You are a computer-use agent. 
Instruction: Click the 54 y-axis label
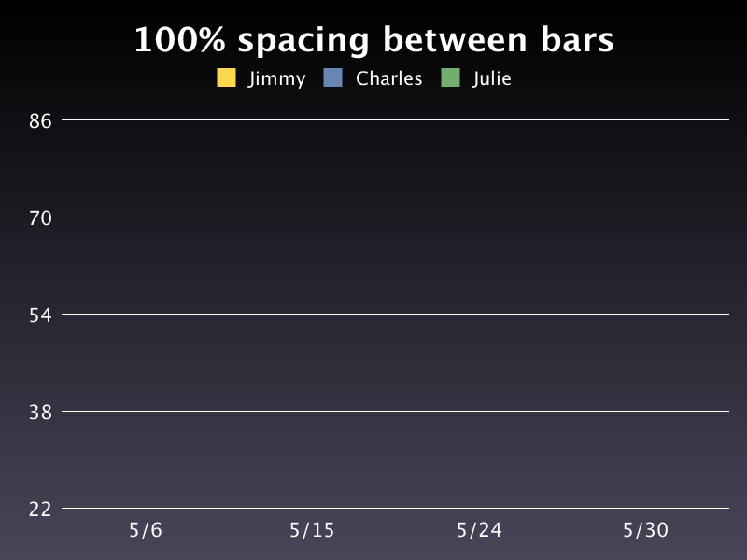pyautogui.click(x=39, y=315)
